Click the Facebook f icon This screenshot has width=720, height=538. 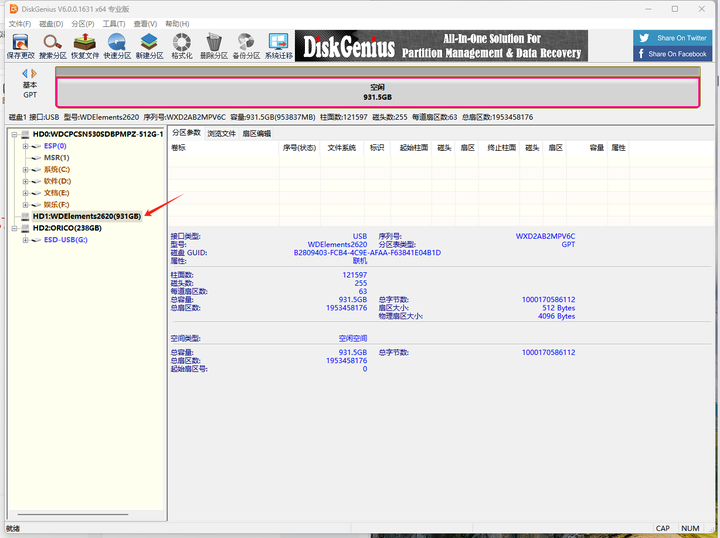[641, 54]
